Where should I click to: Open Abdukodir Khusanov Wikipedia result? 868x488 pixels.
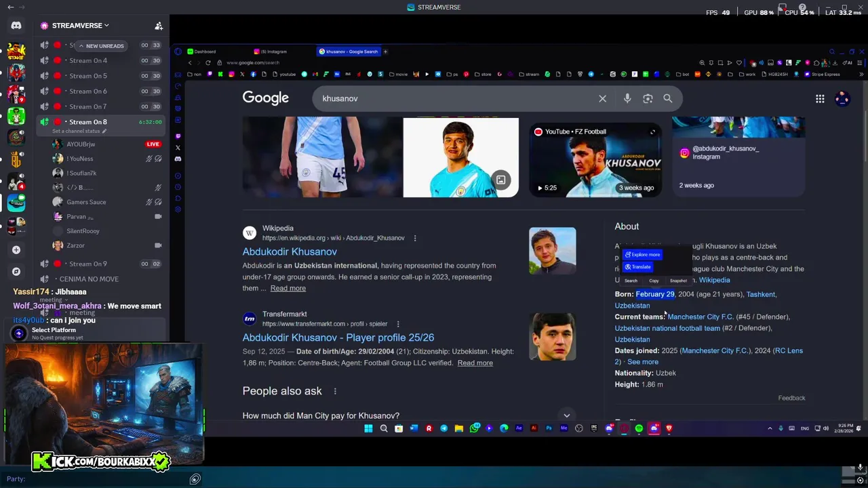point(290,251)
